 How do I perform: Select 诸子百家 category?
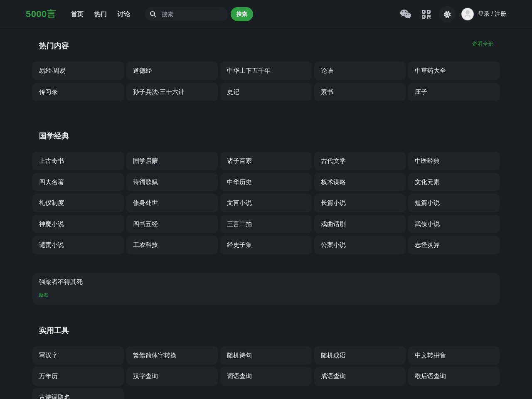coord(266,161)
